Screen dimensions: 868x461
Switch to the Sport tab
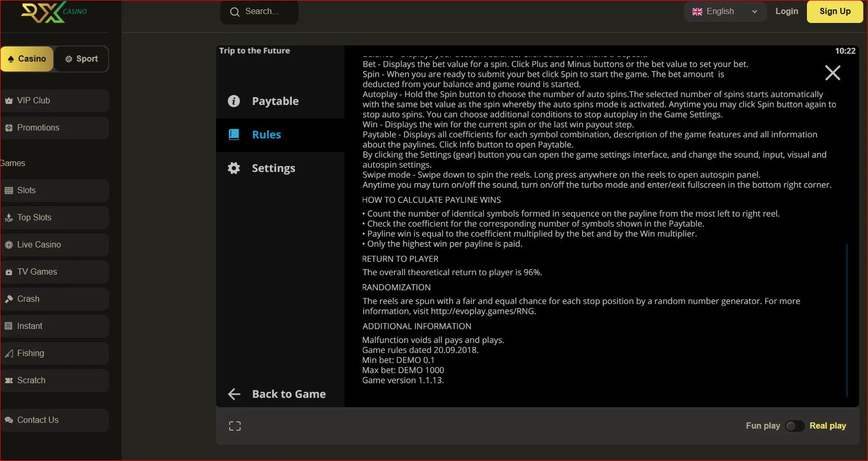pyautogui.click(x=81, y=59)
